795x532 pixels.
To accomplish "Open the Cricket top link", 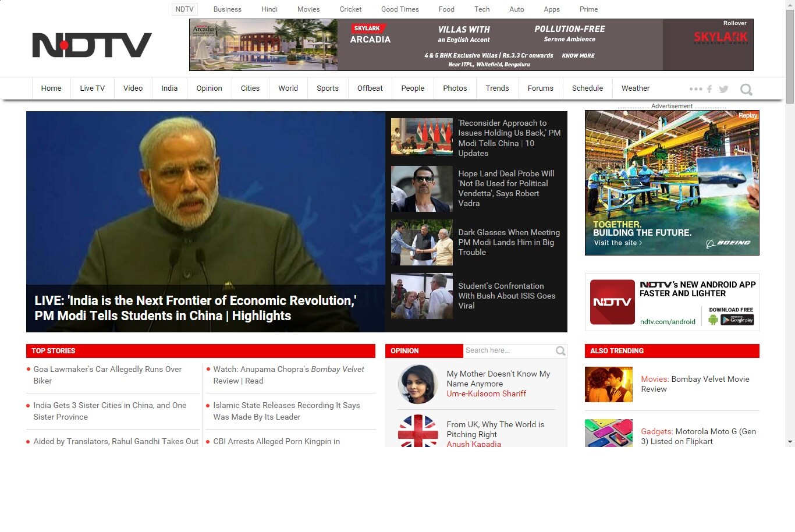I will point(351,9).
